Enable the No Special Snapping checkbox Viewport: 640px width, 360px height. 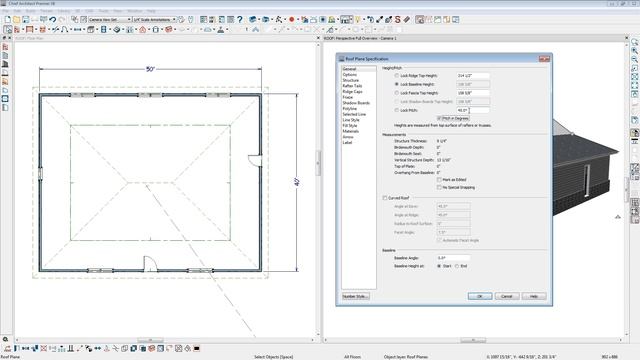click(x=439, y=187)
